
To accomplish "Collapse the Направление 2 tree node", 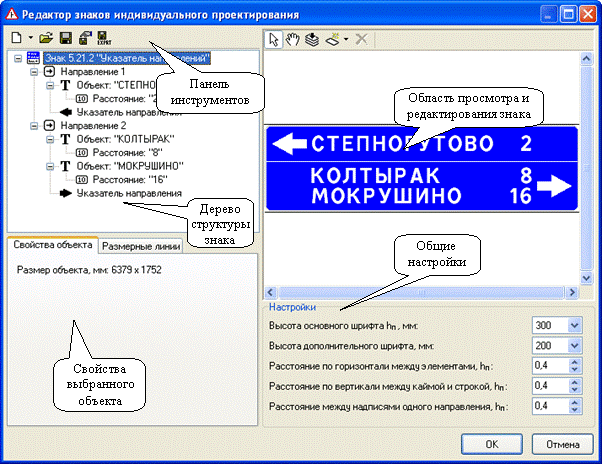I will point(35,127).
